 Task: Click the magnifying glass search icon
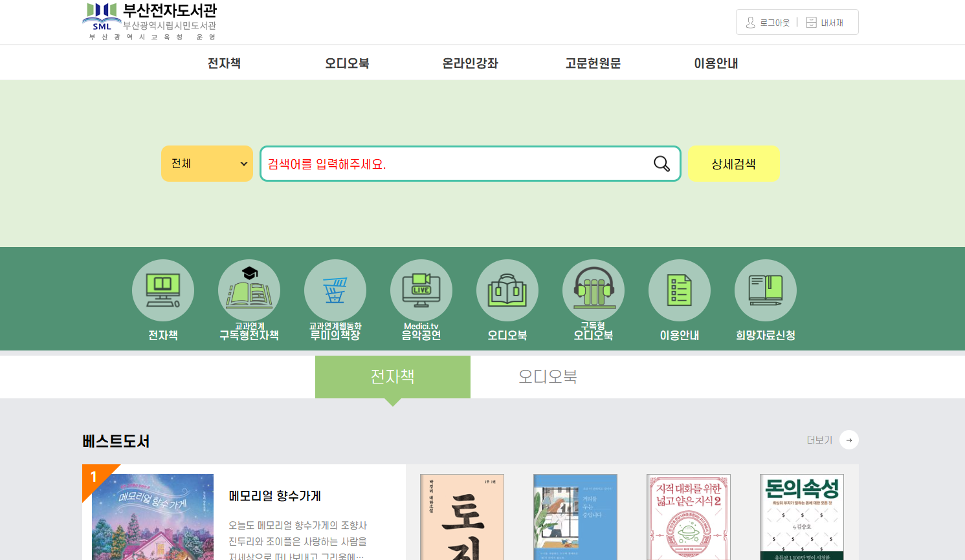[661, 164]
